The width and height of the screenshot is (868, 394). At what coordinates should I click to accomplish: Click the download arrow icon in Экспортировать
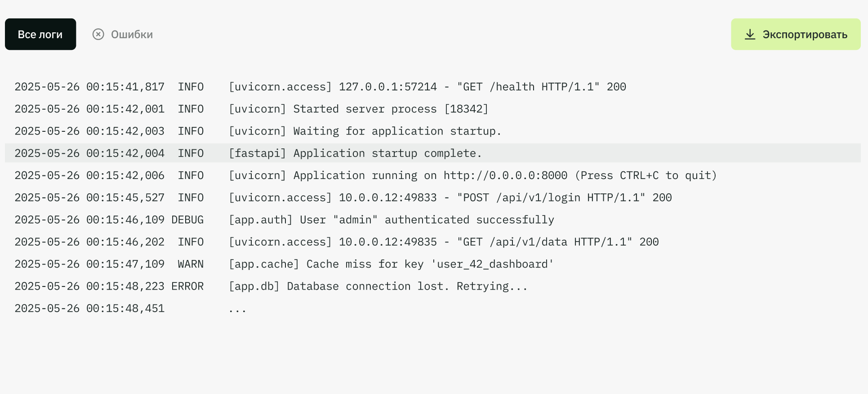tap(750, 34)
